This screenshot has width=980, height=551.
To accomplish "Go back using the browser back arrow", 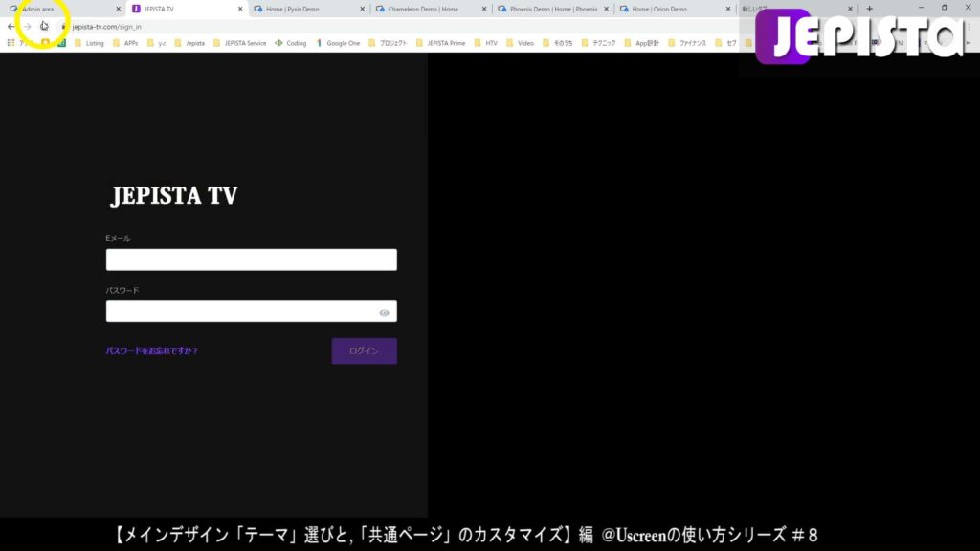I will point(11,26).
